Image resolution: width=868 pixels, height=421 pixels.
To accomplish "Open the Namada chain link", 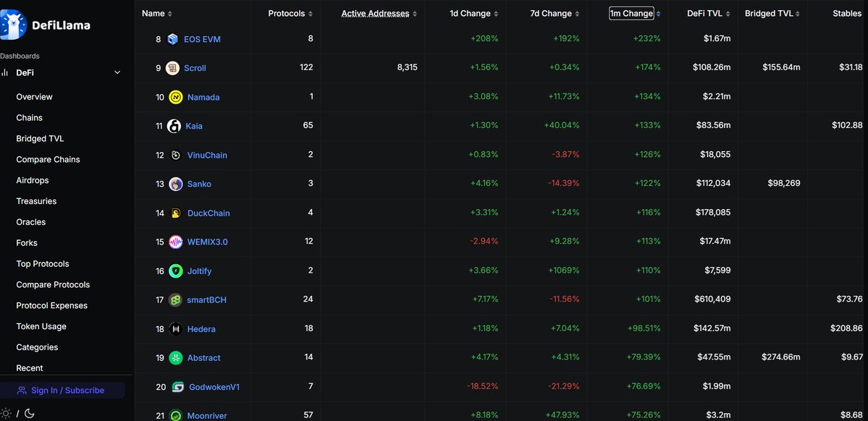I will coord(203,98).
